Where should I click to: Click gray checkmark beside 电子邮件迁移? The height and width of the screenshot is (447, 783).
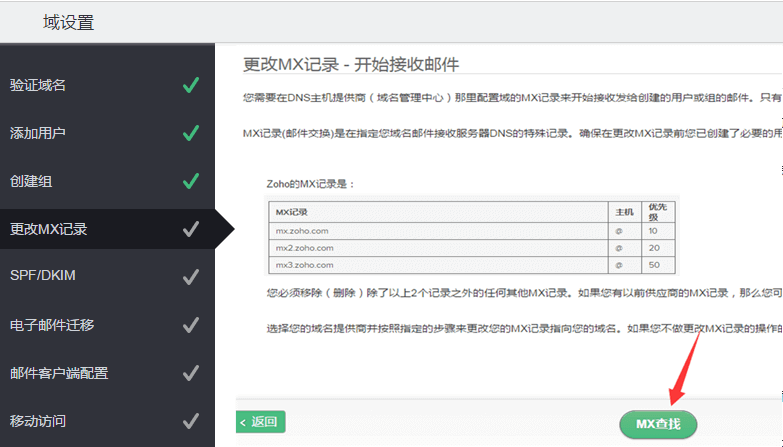click(x=191, y=325)
